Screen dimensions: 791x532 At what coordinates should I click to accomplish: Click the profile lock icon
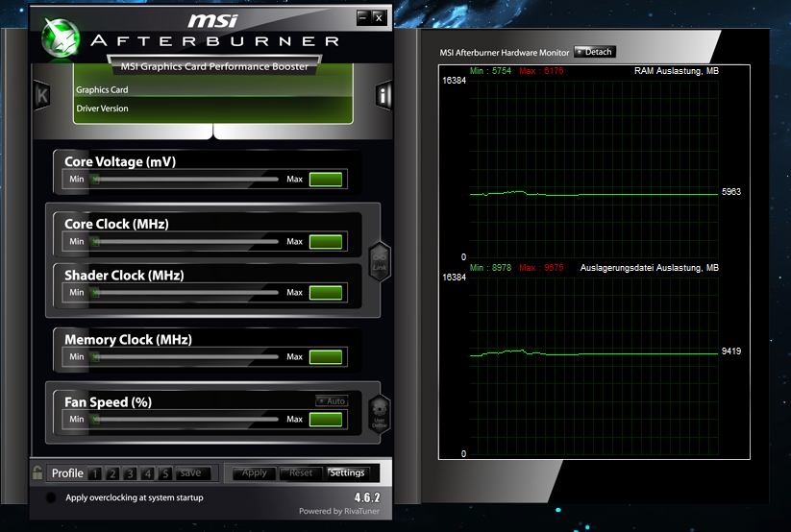[x=37, y=472]
